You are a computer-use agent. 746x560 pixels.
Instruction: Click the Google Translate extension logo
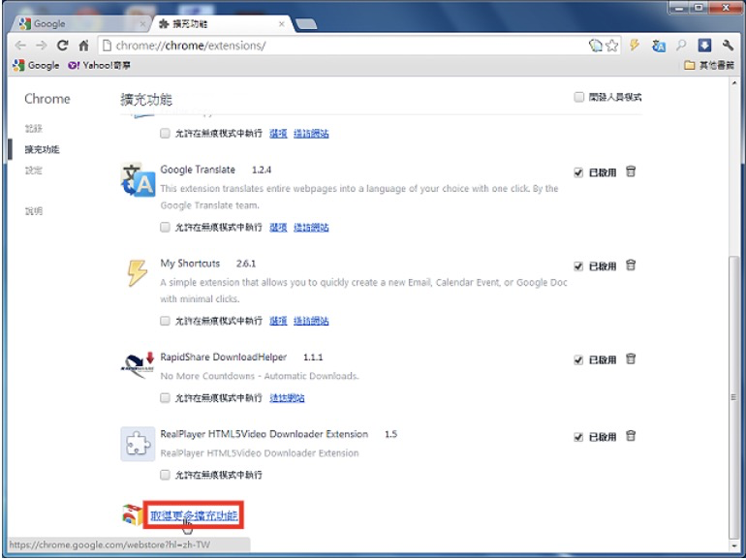tap(138, 180)
